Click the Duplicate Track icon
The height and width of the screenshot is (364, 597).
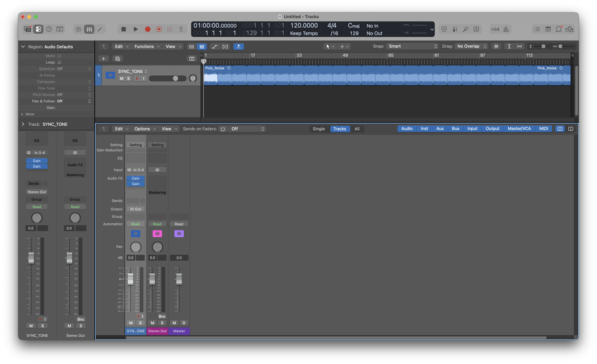click(x=118, y=59)
